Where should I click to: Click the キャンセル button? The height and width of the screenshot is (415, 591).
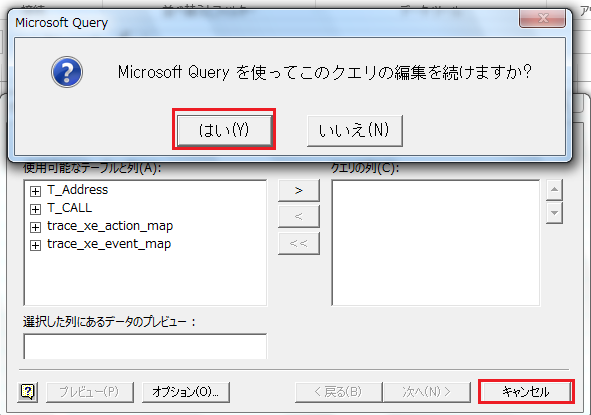[x=526, y=392]
